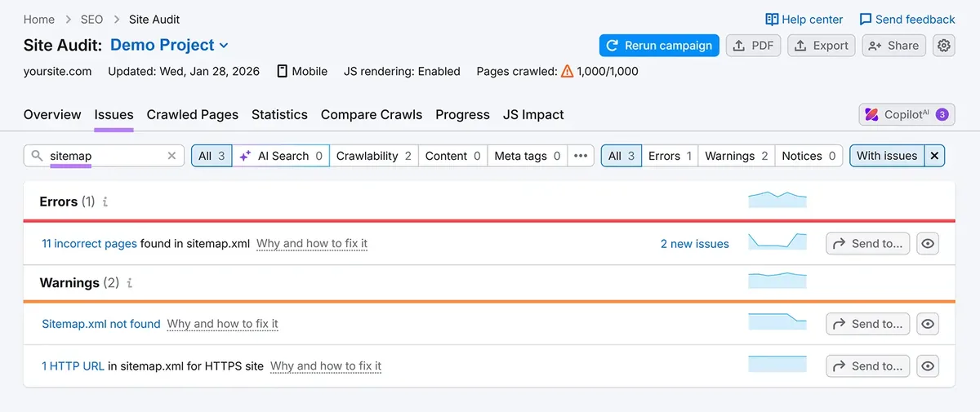Open Send to menu for Sitemap.xml not found
The width and height of the screenshot is (980, 412).
[x=867, y=324]
